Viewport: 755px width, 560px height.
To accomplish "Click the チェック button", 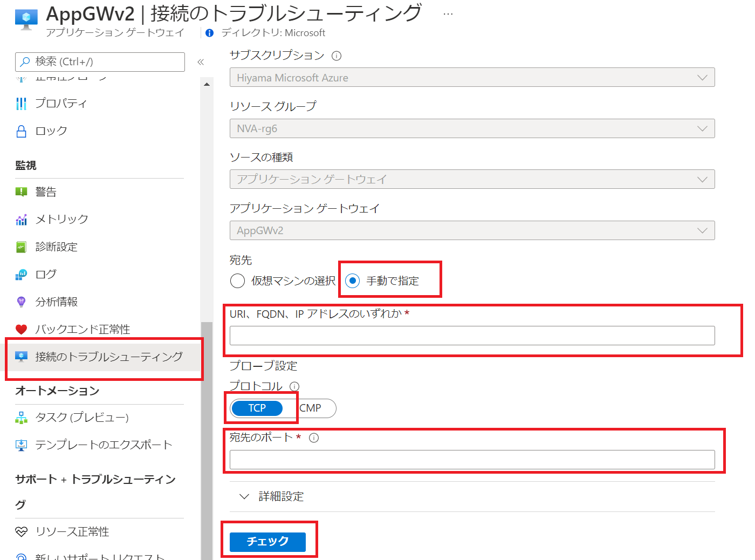I will pos(268,542).
